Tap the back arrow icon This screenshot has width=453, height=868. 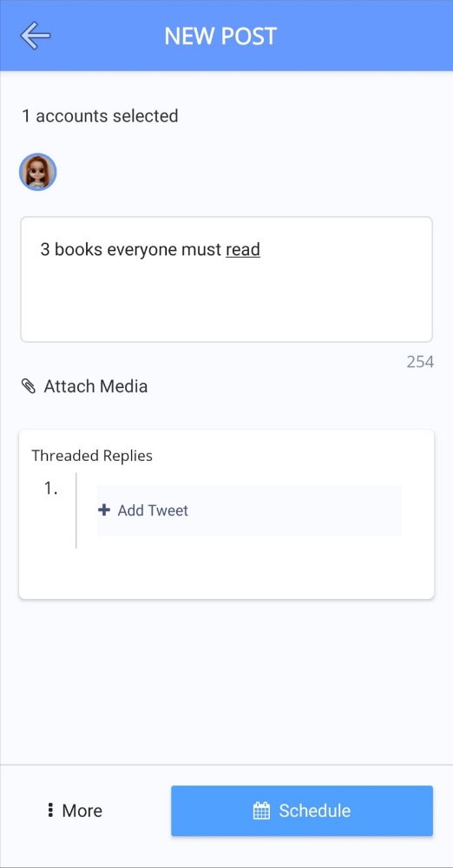click(36, 36)
